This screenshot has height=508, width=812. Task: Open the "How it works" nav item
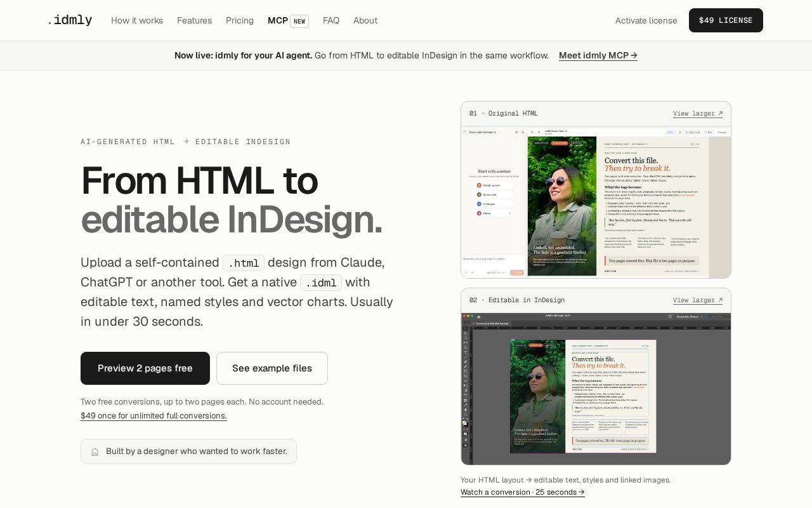point(137,20)
